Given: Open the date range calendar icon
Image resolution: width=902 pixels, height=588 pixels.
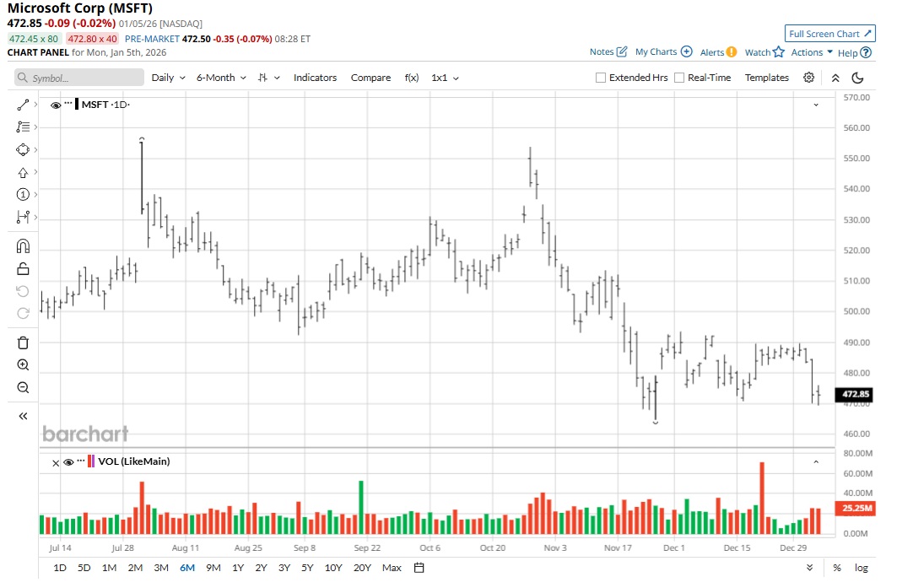Looking at the screenshot, I should [419, 568].
